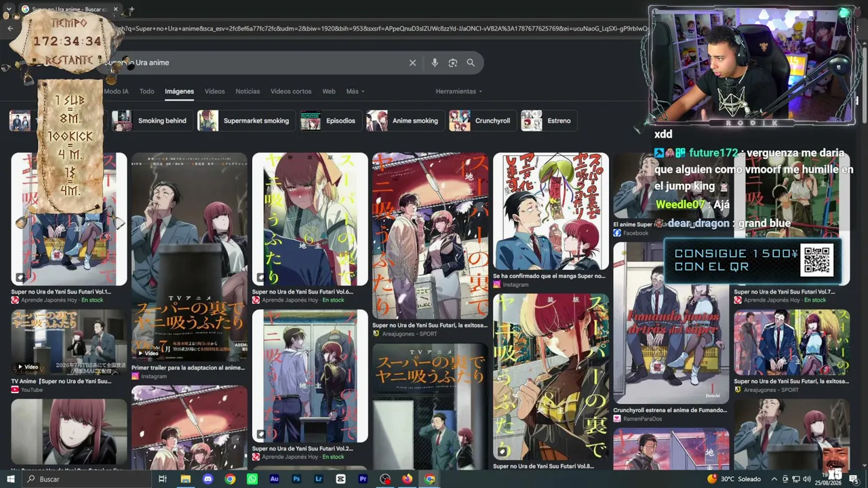Start a voice search with the microphone

(435, 63)
